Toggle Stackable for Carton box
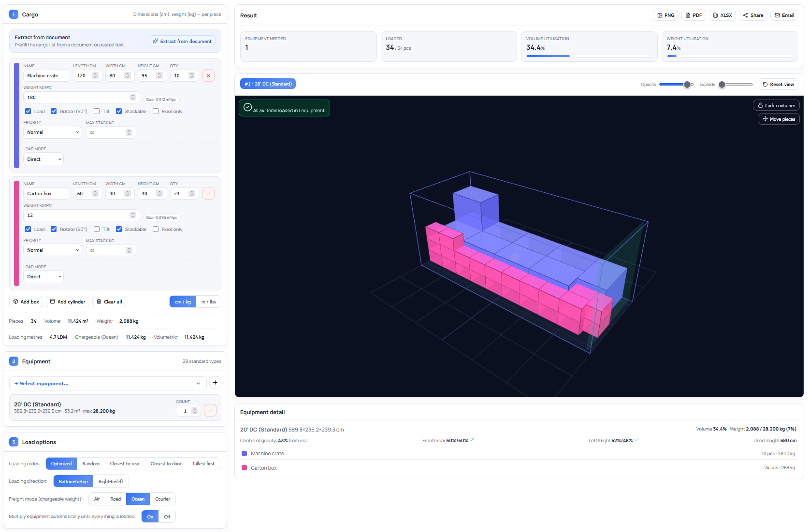The height and width of the screenshot is (532, 808). [119, 229]
